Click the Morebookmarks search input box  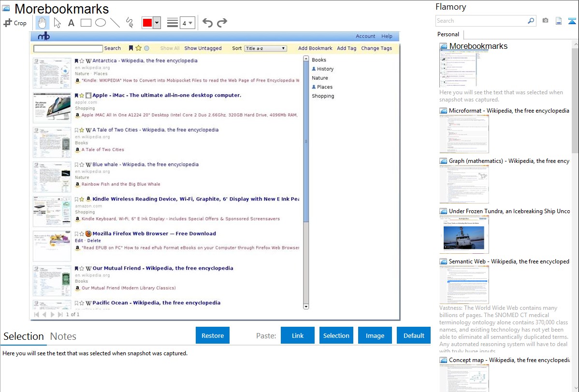coord(68,48)
